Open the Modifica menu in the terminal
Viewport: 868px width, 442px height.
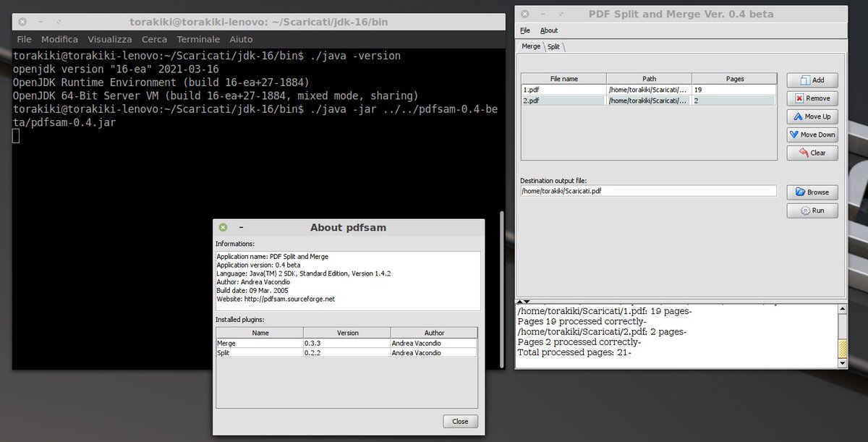click(59, 39)
